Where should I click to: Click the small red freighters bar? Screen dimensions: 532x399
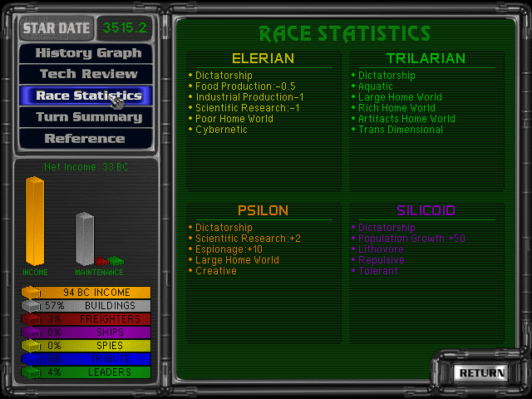[101, 261]
